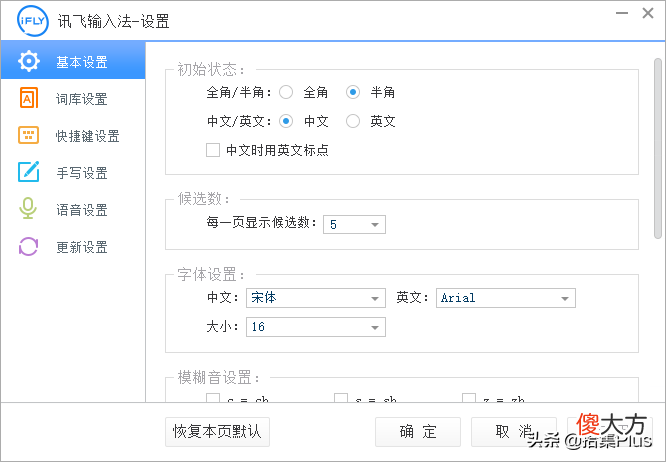This screenshot has height=462, width=666.
Task: Select the 全角 radio button
Action: (x=286, y=92)
